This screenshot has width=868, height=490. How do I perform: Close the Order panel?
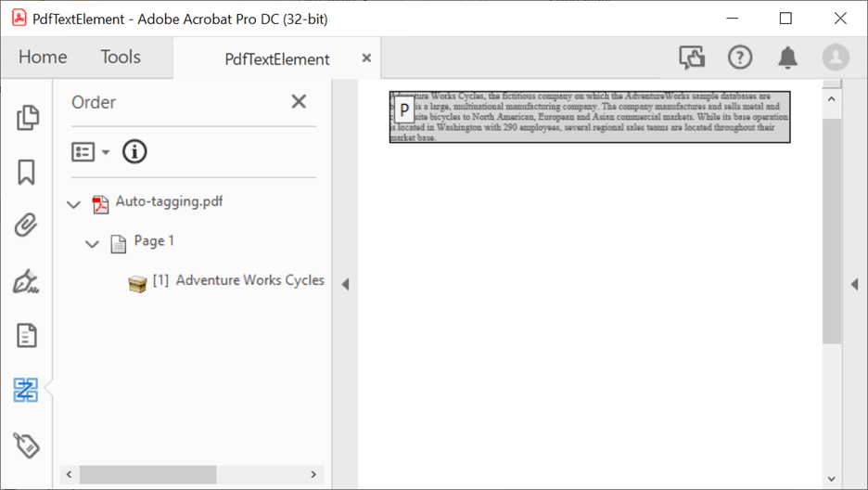[299, 102]
